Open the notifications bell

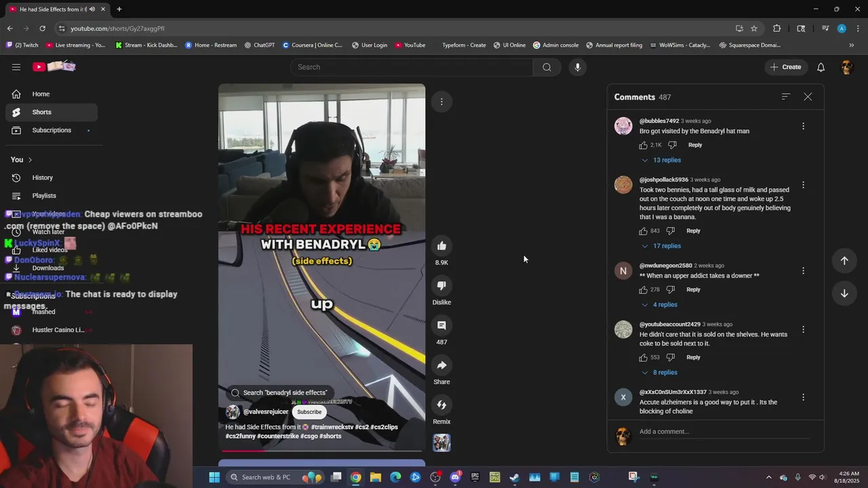tap(821, 67)
